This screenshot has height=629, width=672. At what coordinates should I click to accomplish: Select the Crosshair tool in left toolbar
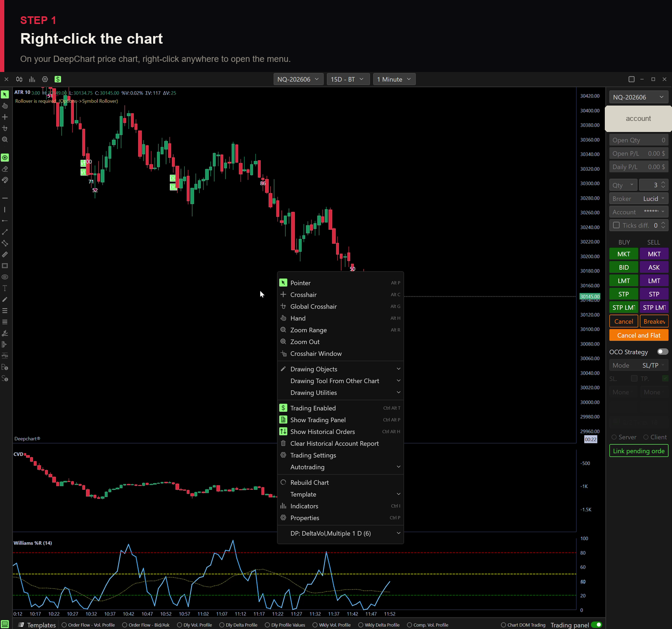[x=5, y=117]
